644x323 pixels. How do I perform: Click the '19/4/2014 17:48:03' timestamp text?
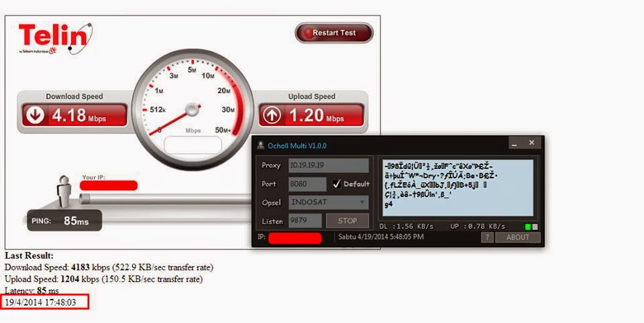click(x=40, y=303)
